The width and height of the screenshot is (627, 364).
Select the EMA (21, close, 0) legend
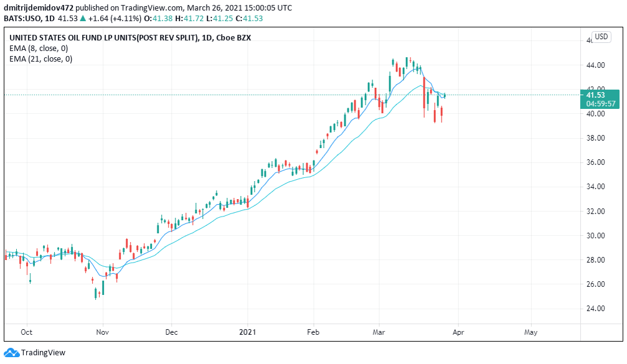pos(41,59)
